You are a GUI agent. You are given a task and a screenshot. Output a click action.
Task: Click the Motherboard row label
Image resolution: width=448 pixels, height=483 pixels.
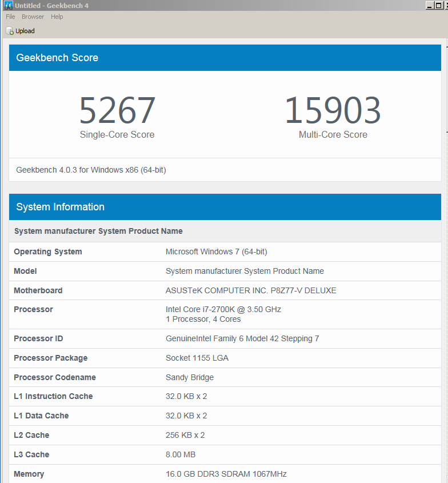38,290
